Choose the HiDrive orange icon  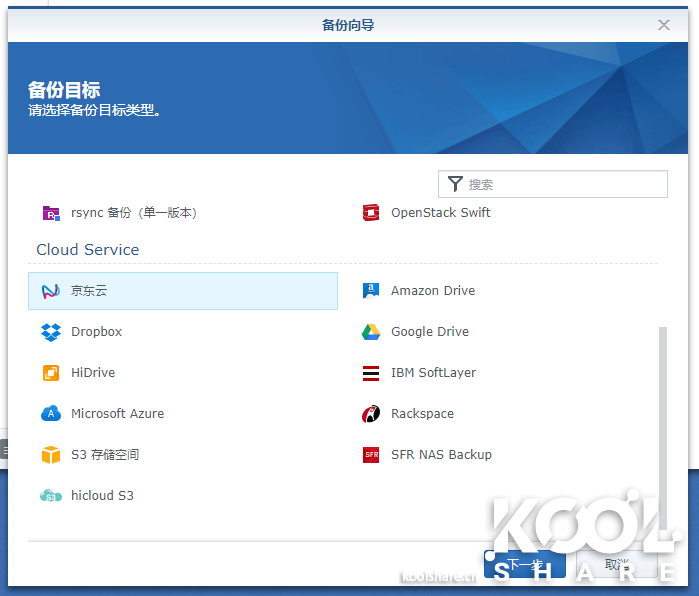[x=51, y=373]
